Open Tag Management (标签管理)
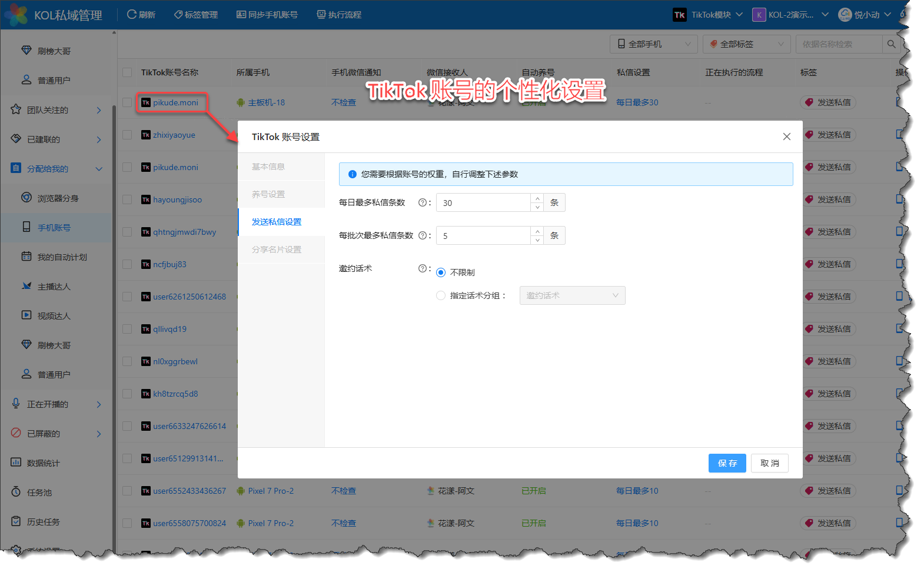The width and height of the screenshot is (924, 572). point(196,15)
